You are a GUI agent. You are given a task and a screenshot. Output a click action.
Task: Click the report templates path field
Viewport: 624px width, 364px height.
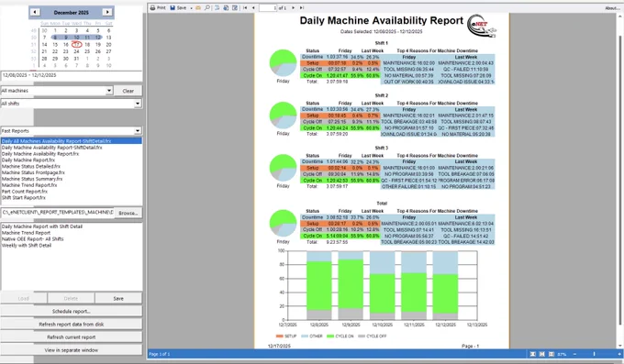pos(58,213)
